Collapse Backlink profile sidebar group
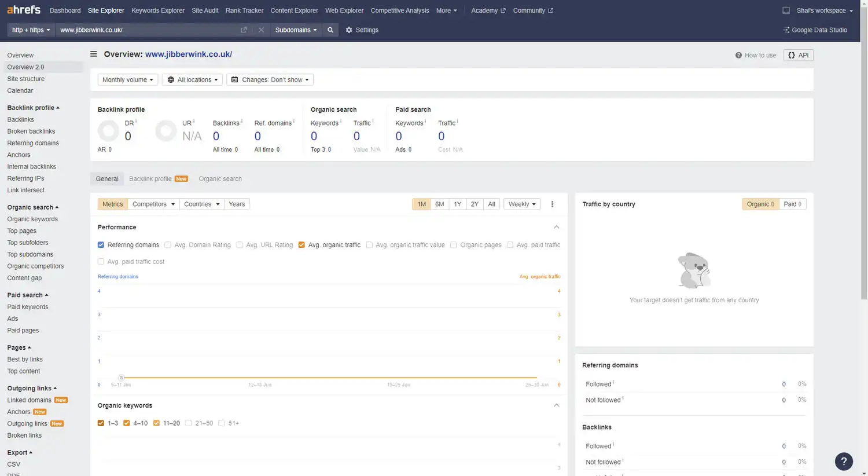 pyautogui.click(x=33, y=108)
